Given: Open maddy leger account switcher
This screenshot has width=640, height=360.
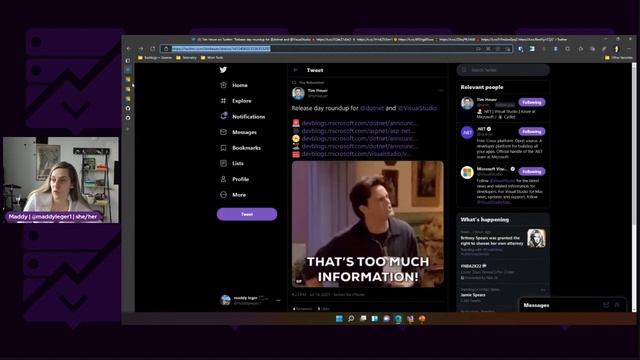Looking at the screenshot, I should point(251,300).
